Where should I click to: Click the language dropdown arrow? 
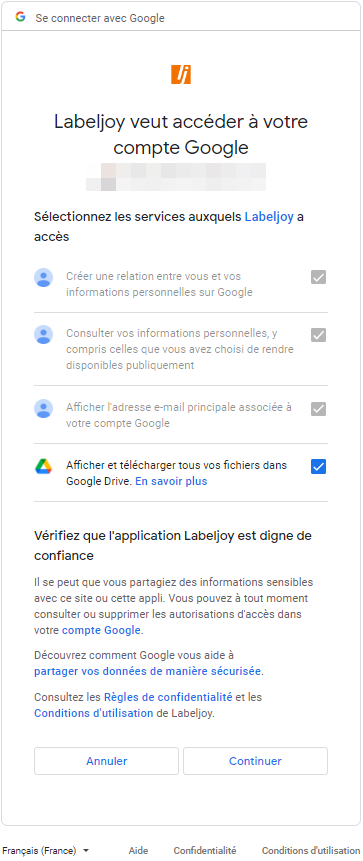[x=86, y=851]
